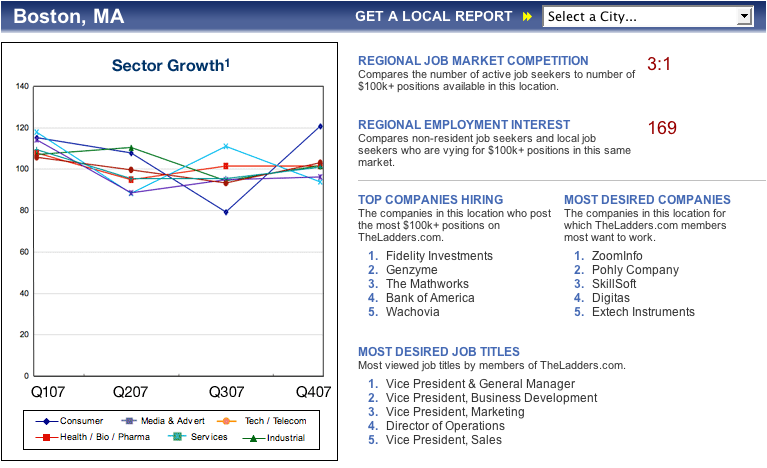Select Director of Operations title
The height and width of the screenshot is (468, 767).
click(445, 426)
